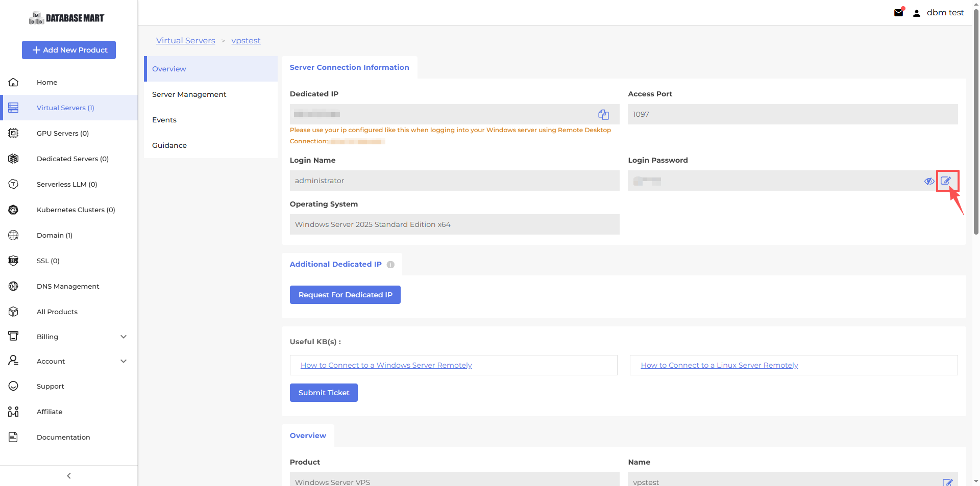Edit the server name vpstest
980x486 pixels.
[947, 482]
